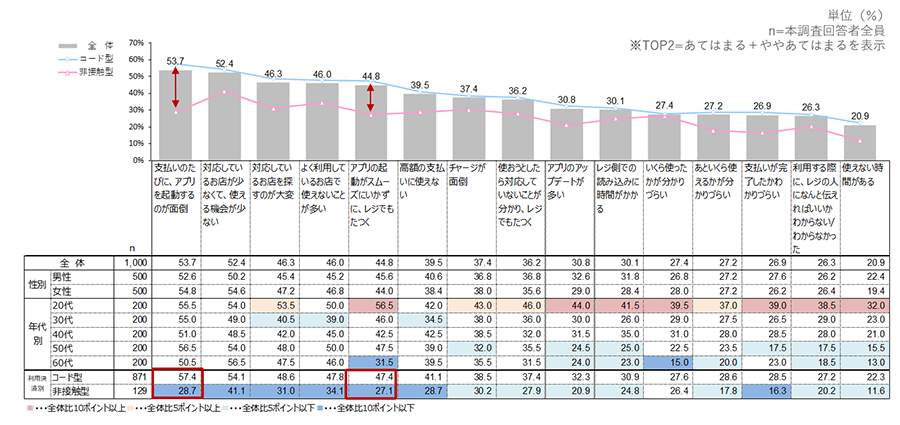Select the 20代 row label
Screen dimensions: 900x425
(61, 304)
